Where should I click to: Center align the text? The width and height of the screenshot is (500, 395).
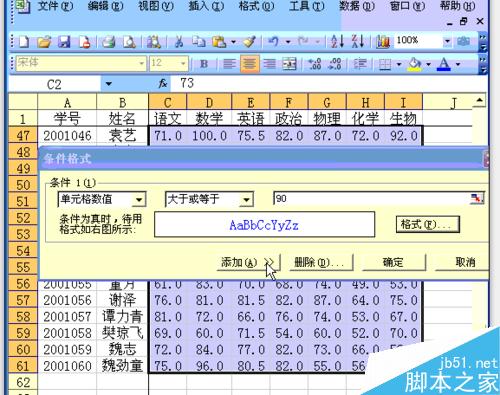click(x=249, y=64)
